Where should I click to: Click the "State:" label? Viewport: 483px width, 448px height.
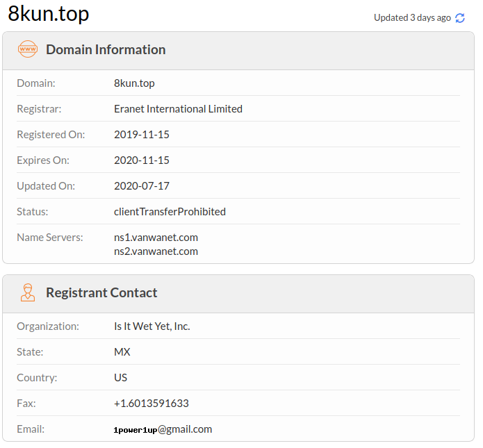tap(30, 352)
